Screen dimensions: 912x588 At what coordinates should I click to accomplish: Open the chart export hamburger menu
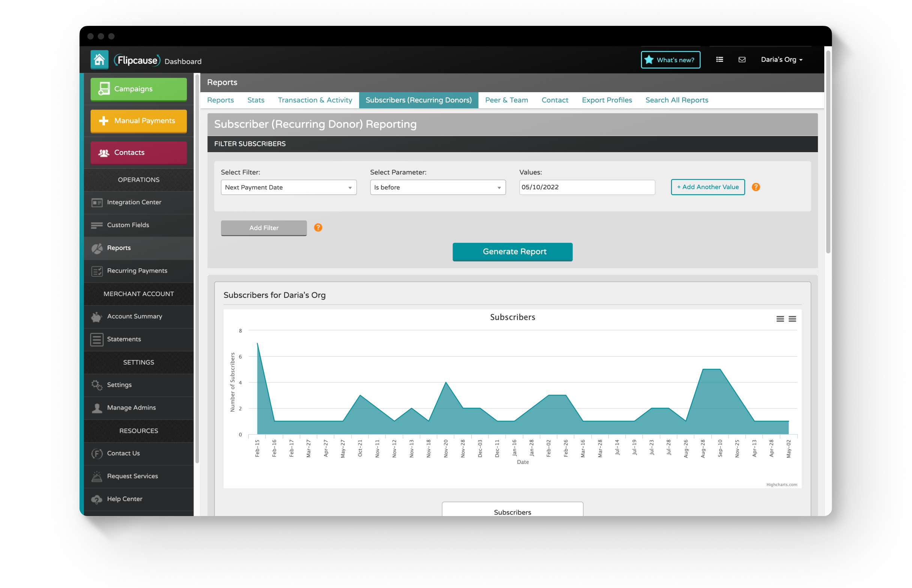780,319
